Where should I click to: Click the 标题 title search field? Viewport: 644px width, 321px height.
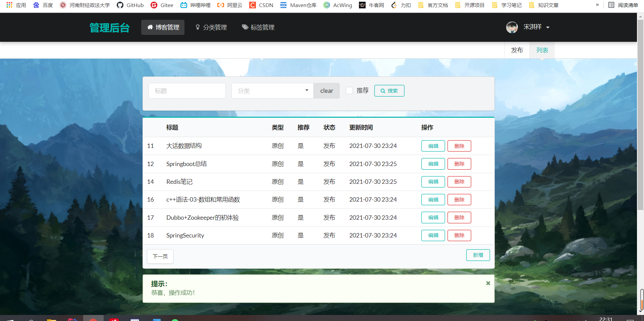click(x=187, y=91)
